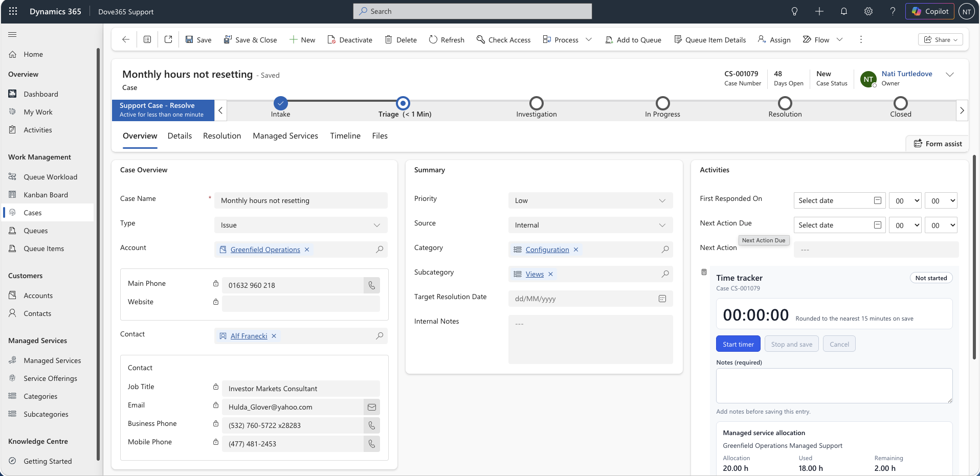Collapse the process bar with left chevron

coord(220,110)
